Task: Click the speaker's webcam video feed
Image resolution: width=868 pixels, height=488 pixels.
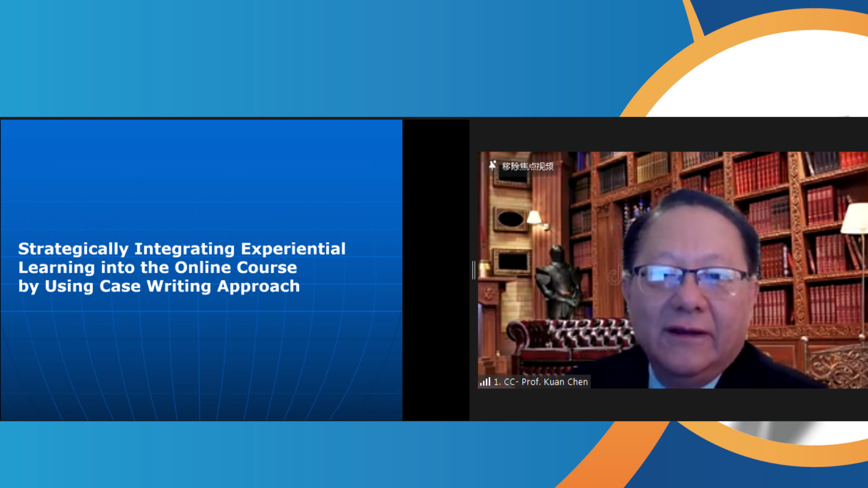Action: [673, 270]
